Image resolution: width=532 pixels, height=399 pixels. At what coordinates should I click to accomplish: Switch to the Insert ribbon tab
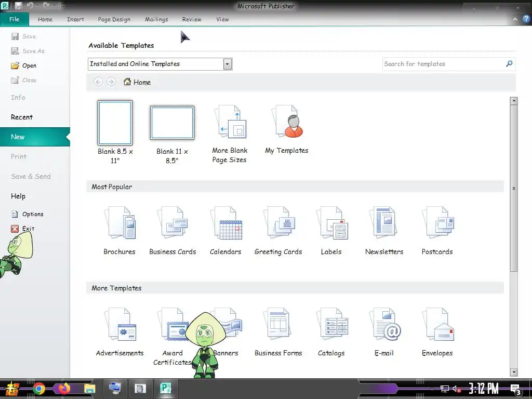75,19
